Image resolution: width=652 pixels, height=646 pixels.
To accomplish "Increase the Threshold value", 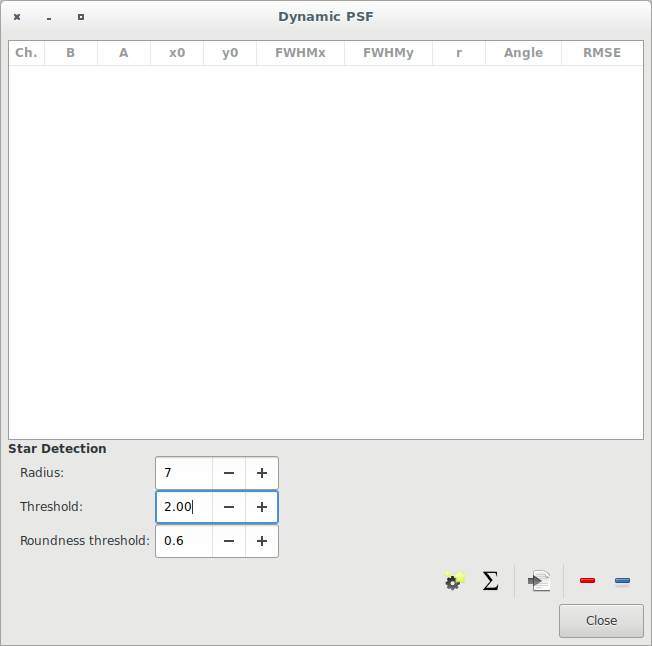I will (262, 507).
